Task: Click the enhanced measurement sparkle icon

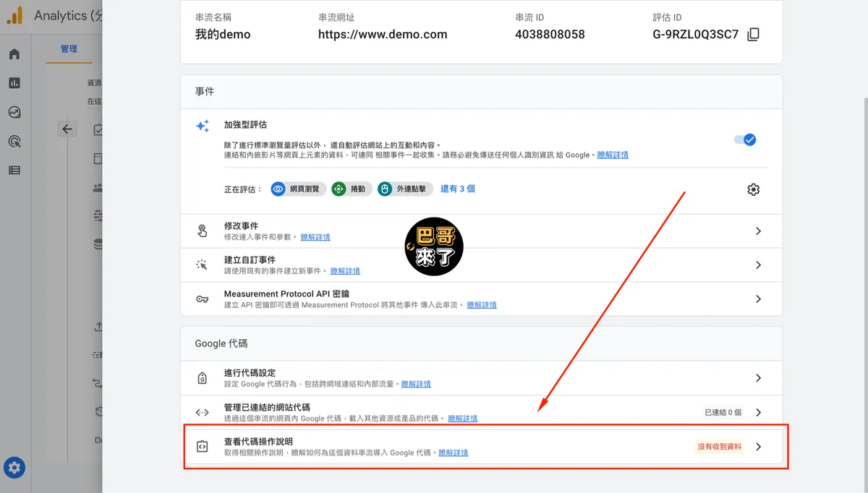Action: tap(203, 126)
